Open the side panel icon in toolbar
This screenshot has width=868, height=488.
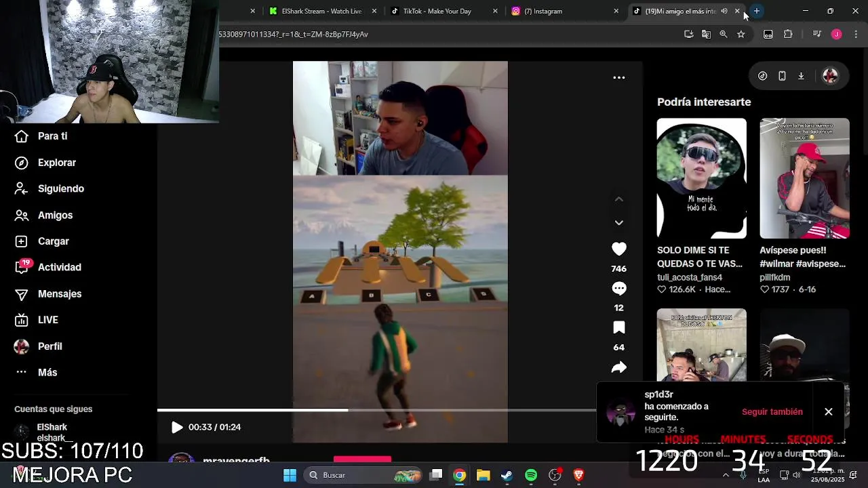pos(768,34)
